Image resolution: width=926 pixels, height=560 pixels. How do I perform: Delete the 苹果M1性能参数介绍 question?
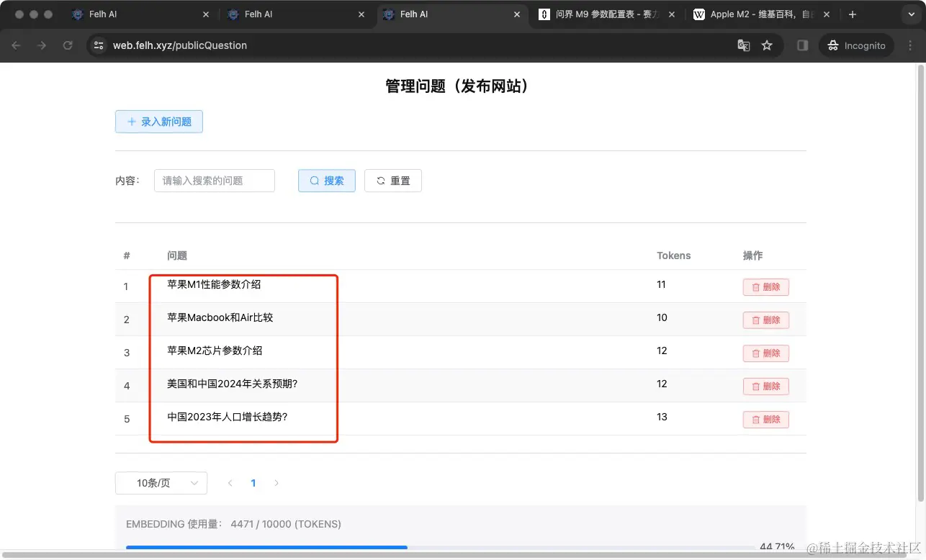tap(766, 287)
